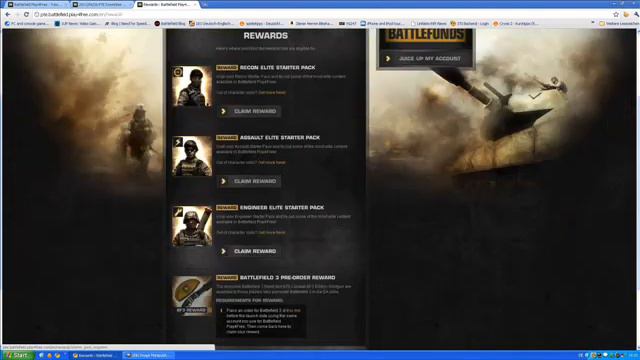Click the Assault Elite Starter Pack title
The width and height of the screenshot is (640, 360).
tap(280, 138)
